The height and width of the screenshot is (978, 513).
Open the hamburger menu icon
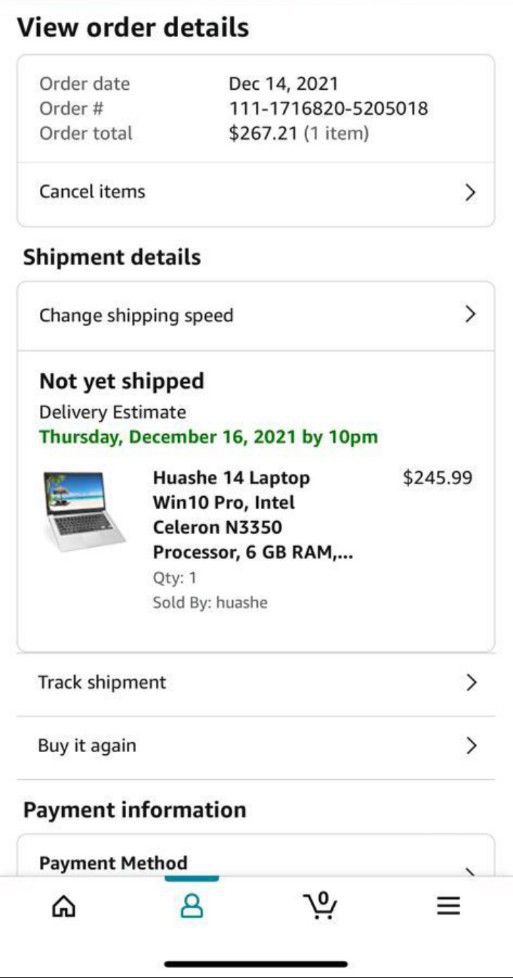448,906
